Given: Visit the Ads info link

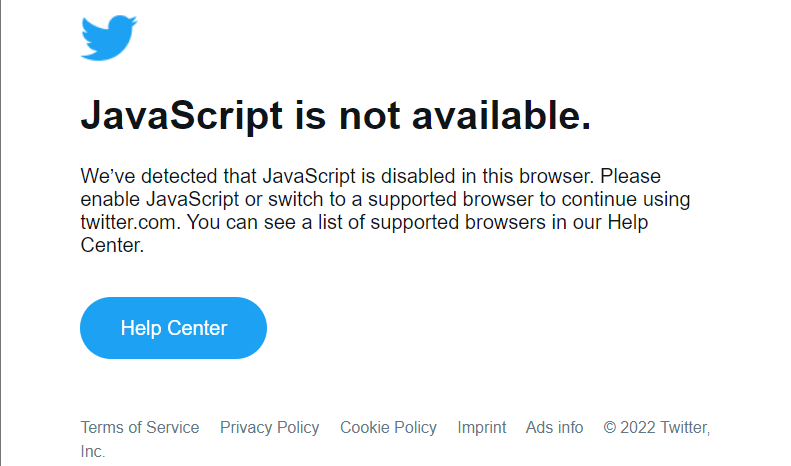Looking at the screenshot, I should tap(554, 427).
